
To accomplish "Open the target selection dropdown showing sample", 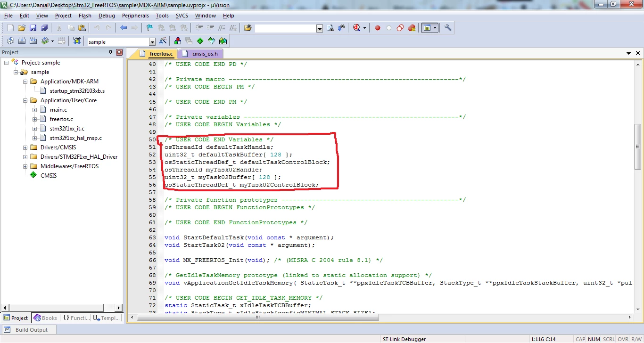I will (152, 42).
